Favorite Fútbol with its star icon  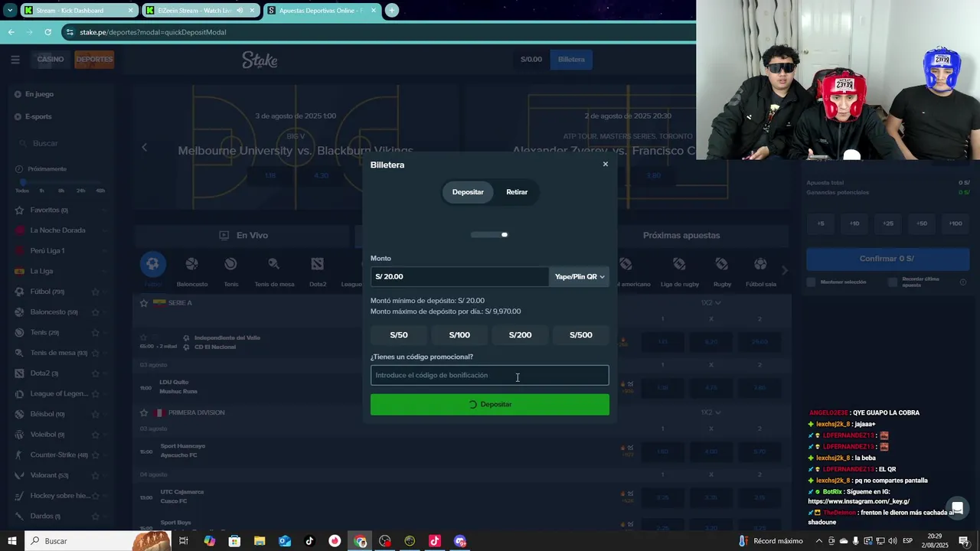click(96, 292)
